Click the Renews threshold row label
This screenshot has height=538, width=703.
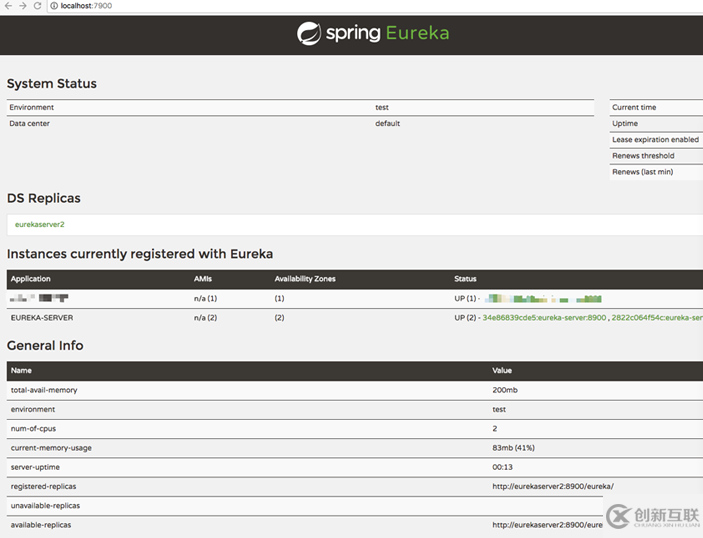(x=643, y=156)
